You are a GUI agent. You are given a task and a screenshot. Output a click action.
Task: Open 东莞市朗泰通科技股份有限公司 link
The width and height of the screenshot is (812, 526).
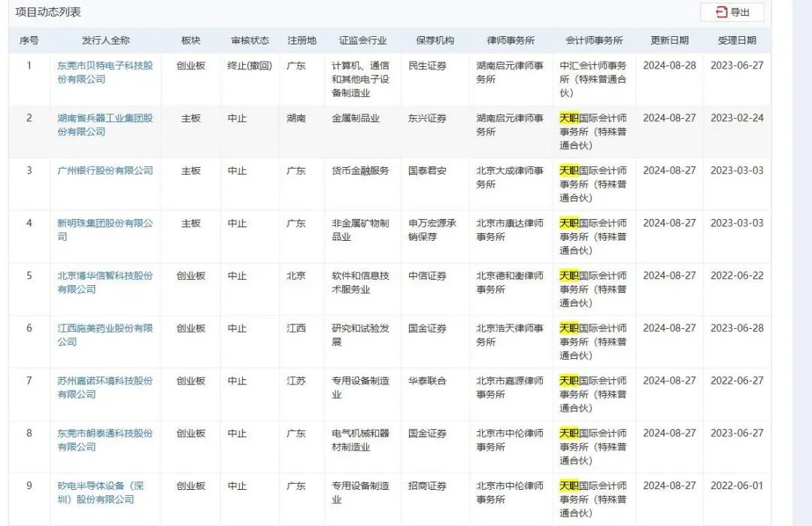tap(105, 440)
